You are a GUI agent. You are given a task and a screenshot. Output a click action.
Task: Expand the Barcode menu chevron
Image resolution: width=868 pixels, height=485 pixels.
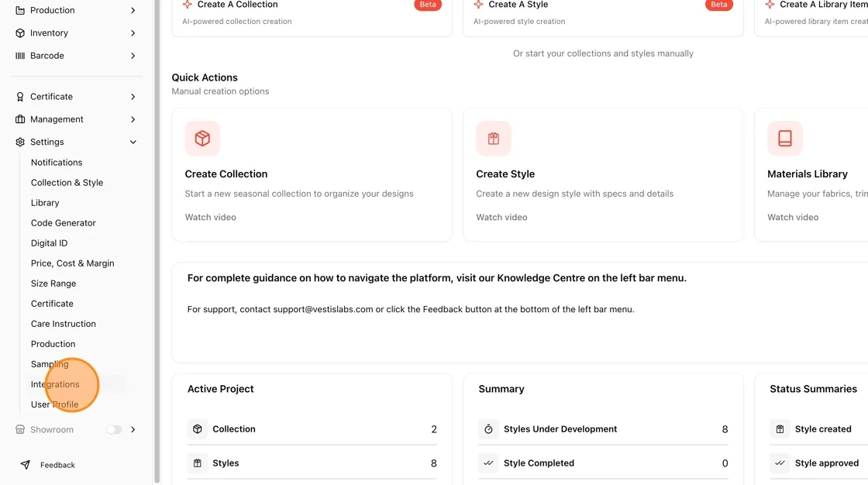[x=133, y=55]
